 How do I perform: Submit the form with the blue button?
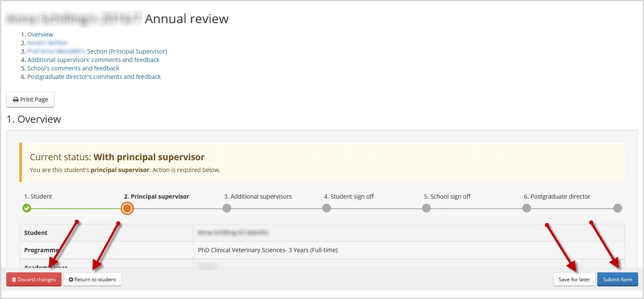[617, 280]
